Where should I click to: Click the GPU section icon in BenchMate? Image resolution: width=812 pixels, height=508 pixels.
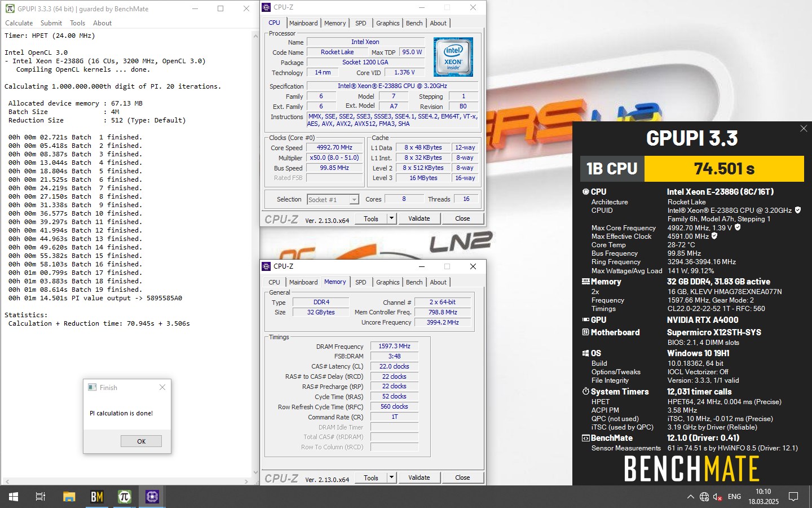(x=585, y=319)
